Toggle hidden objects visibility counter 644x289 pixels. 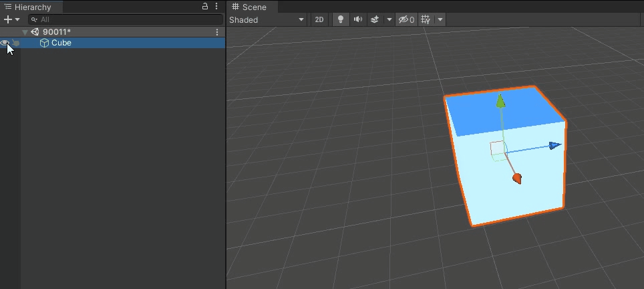407,19
